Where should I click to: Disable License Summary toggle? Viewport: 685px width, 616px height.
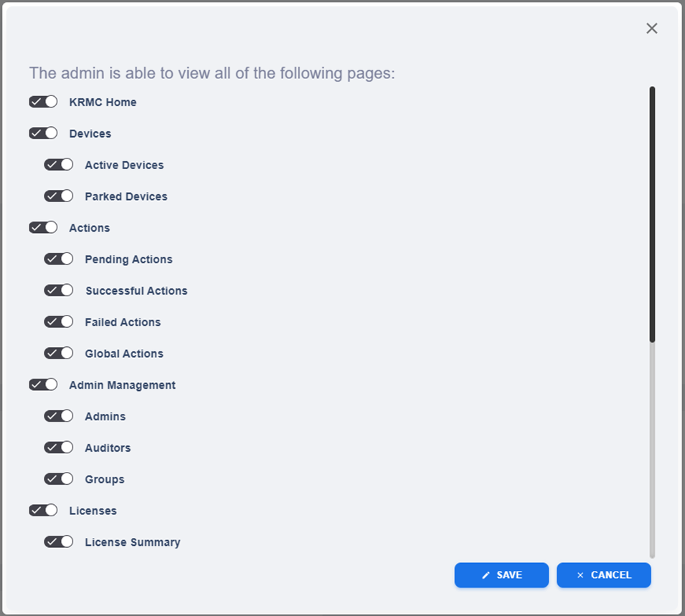[x=59, y=542]
